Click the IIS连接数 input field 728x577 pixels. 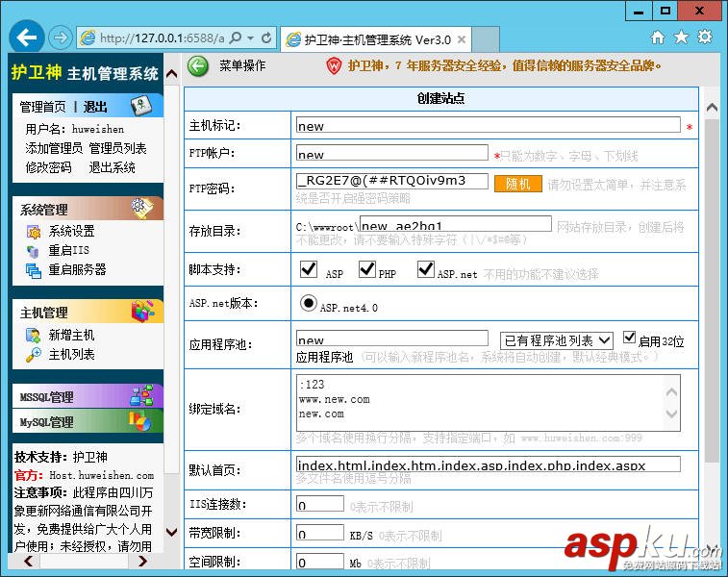point(320,504)
